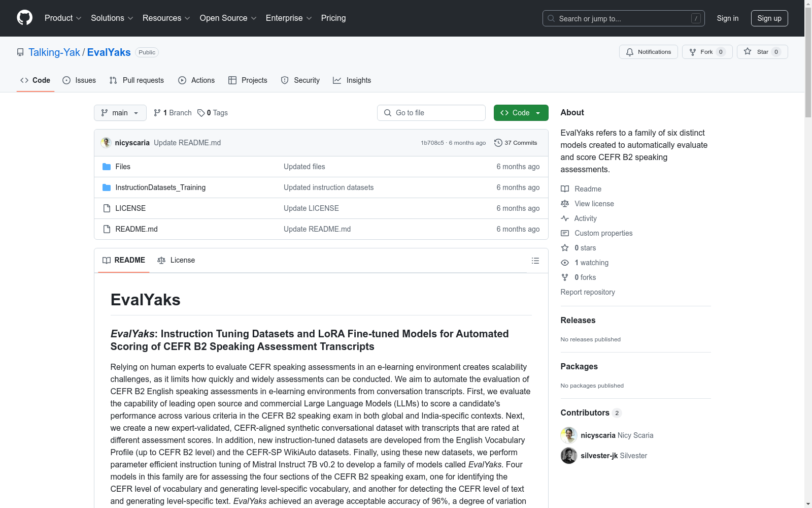Open the nicyscaria author link in commit bar
812x508 pixels.
[x=132, y=143]
